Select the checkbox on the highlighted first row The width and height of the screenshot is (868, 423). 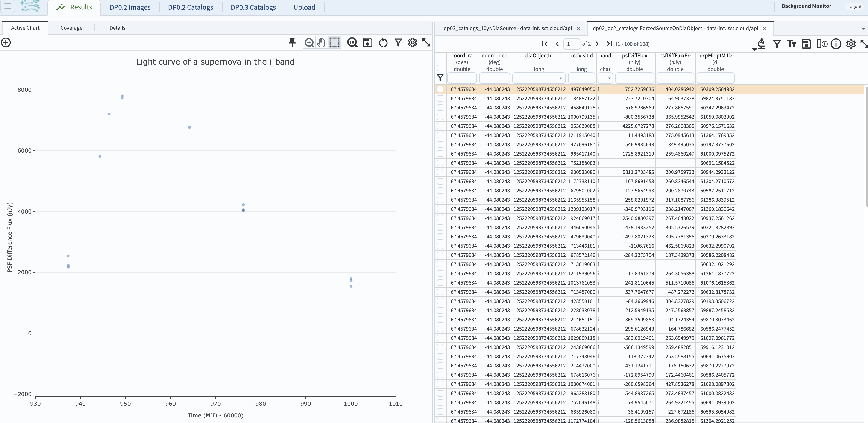click(x=440, y=89)
